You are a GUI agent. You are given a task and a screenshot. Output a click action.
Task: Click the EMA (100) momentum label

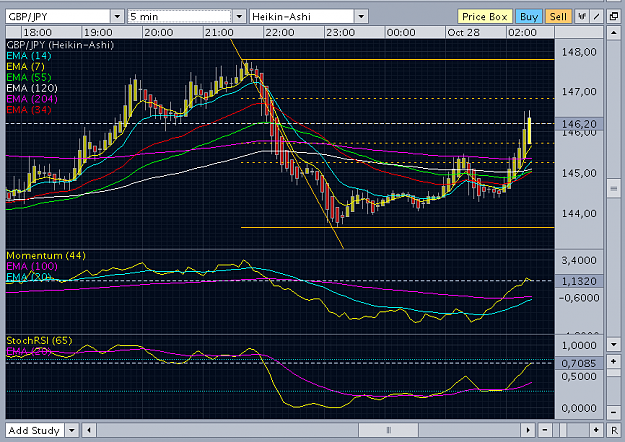[32, 266]
